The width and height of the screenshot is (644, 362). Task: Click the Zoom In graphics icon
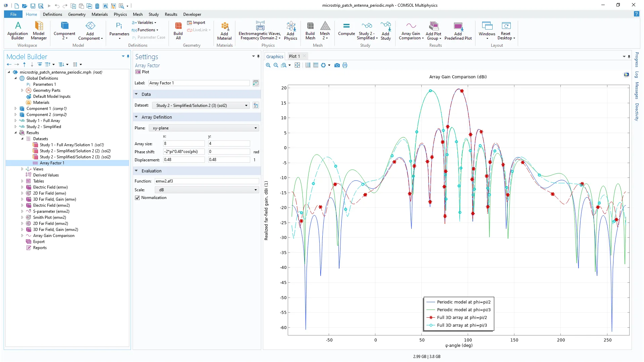click(268, 65)
